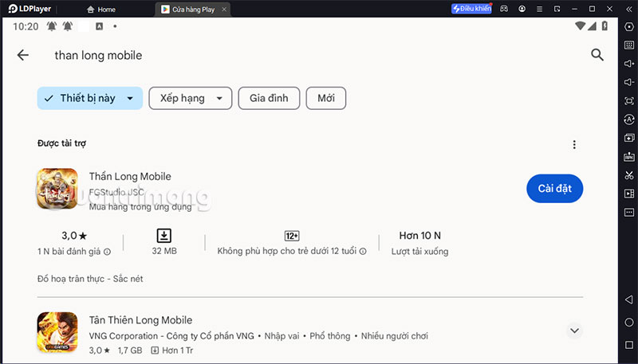
Task: Click the Wi-Fi icon in the Android status bar
Action: pos(580,26)
